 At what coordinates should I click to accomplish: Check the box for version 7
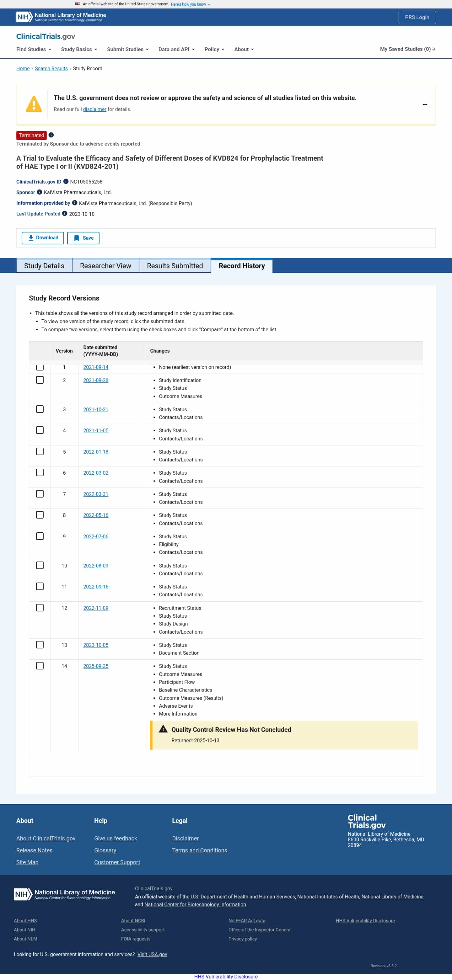(40, 494)
